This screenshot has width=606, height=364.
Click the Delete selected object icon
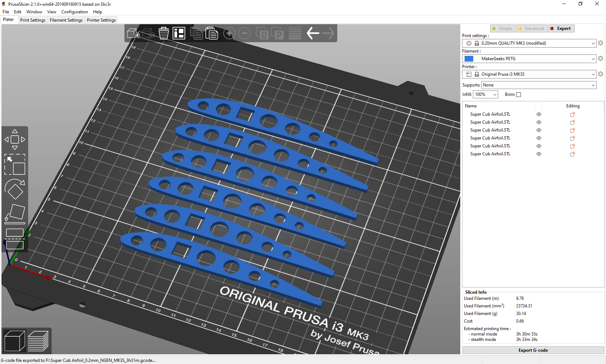tap(148, 34)
